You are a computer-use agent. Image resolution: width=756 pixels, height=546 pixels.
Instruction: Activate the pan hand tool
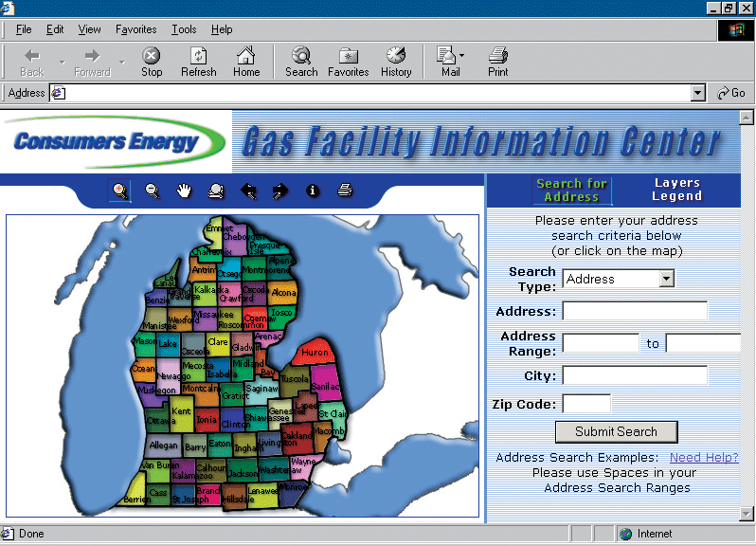(x=184, y=191)
